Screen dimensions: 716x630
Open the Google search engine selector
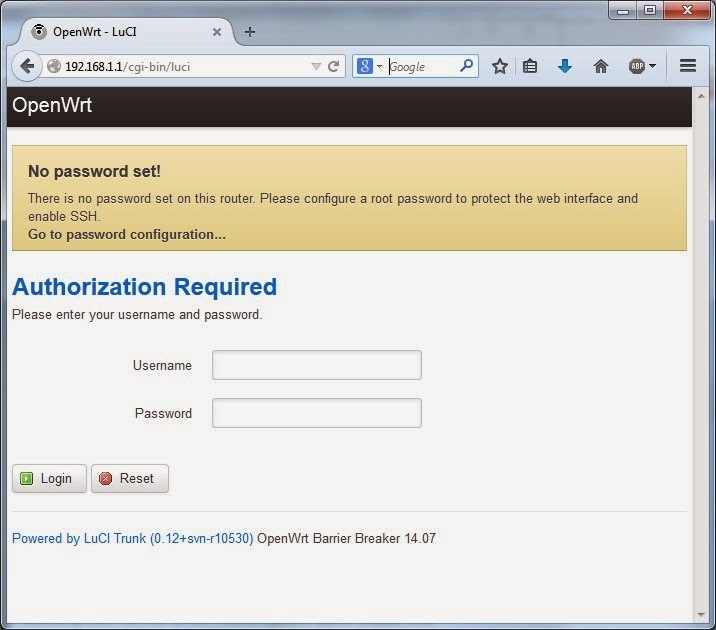tap(369, 67)
